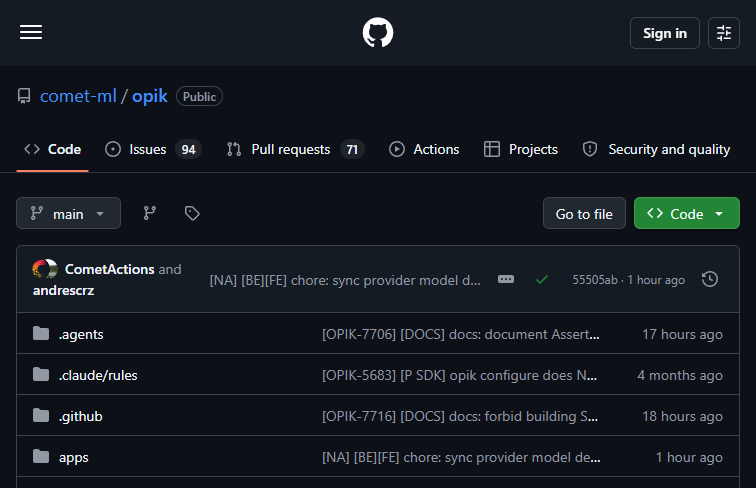
Task: Open the Projects tab
Action: (x=521, y=149)
